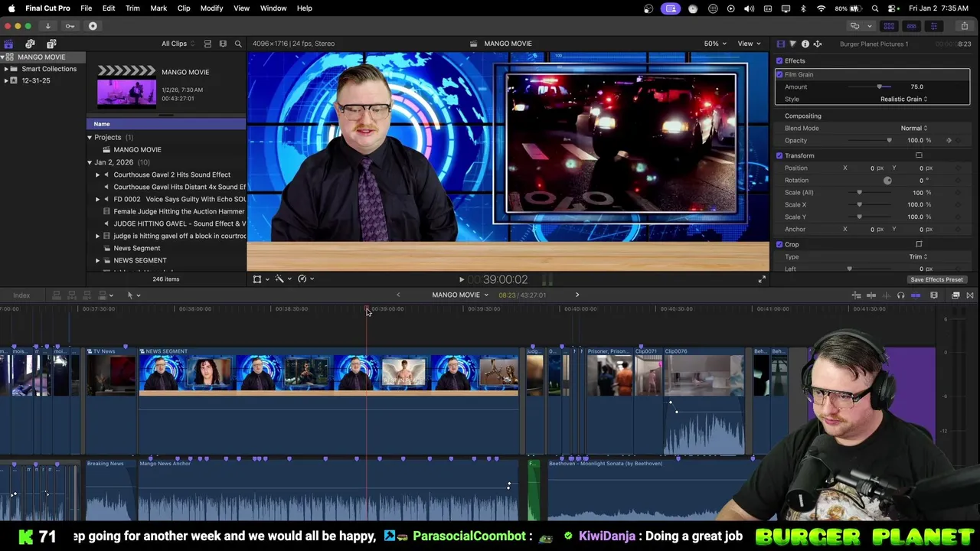Toggle the Crop section checkbox
The height and width of the screenshot is (551, 980).
779,245
